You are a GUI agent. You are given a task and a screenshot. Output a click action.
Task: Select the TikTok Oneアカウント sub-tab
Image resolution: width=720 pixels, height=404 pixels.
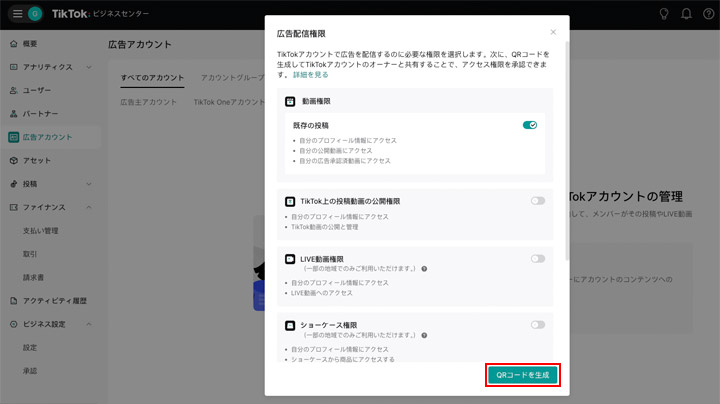tap(229, 102)
